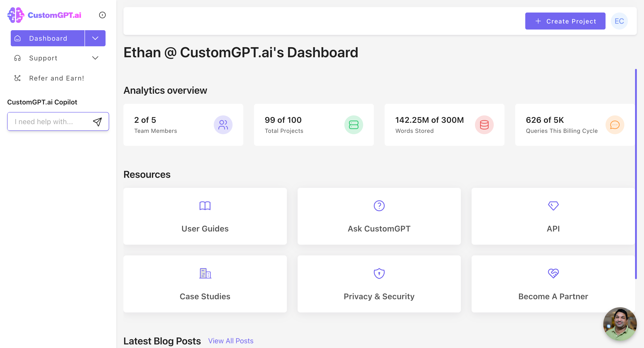
Task: Click the Team Members people icon
Action: (223, 125)
